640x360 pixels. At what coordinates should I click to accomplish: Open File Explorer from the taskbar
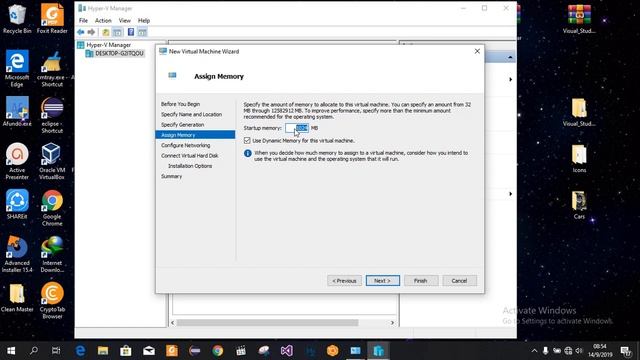103,350
